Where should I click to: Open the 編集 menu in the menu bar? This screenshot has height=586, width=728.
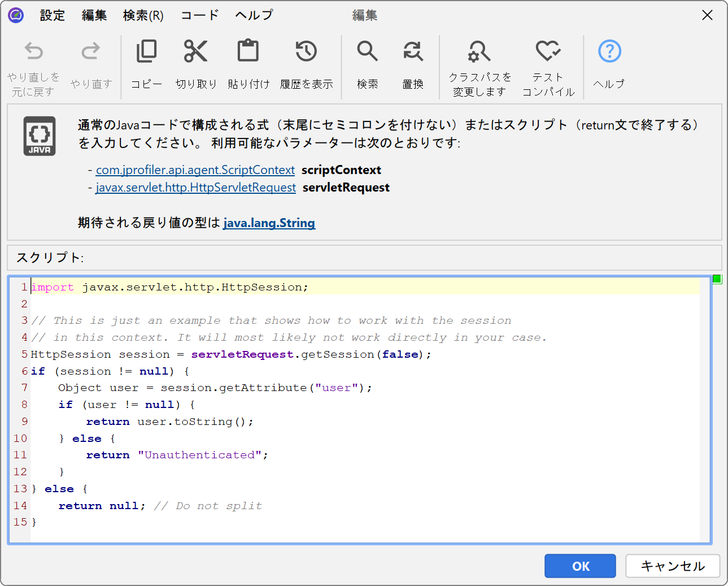[x=94, y=15]
